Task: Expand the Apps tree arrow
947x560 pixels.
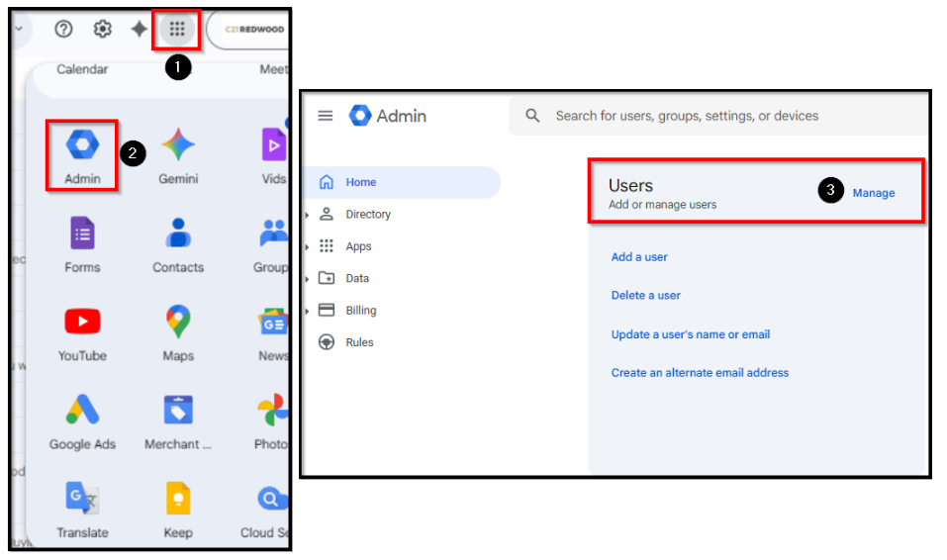Action: tap(308, 246)
